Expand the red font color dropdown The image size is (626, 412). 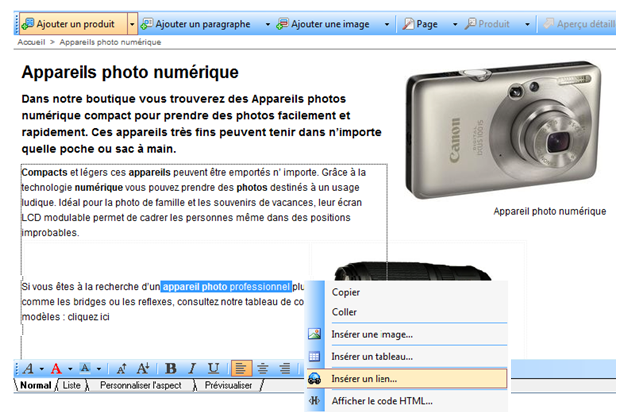(69, 369)
